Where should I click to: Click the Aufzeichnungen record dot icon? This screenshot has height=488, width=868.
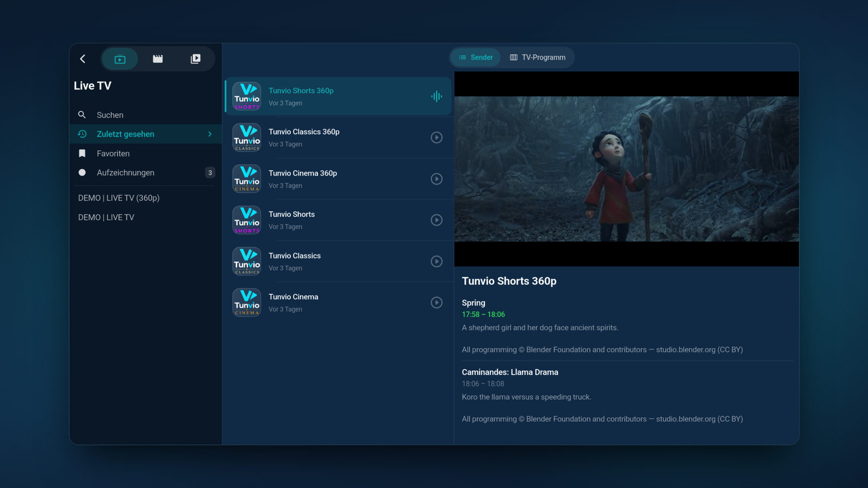click(82, 172)
